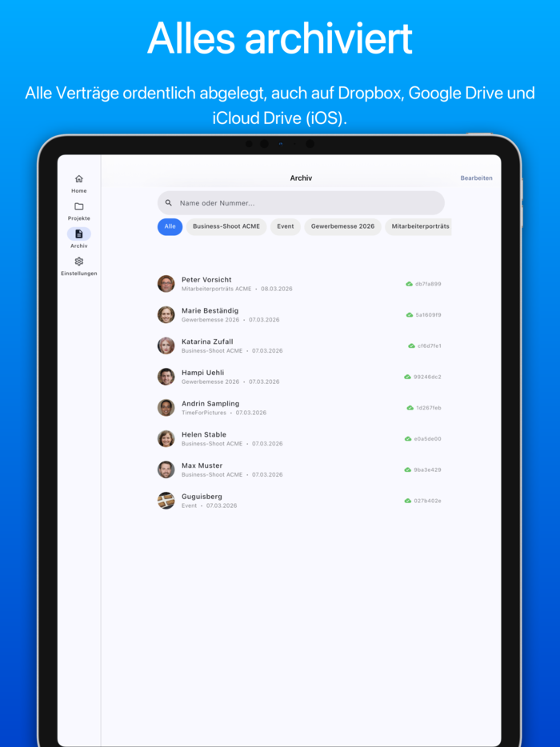Select the Mitarbeiterporträts filter chip

coord(419,226)
